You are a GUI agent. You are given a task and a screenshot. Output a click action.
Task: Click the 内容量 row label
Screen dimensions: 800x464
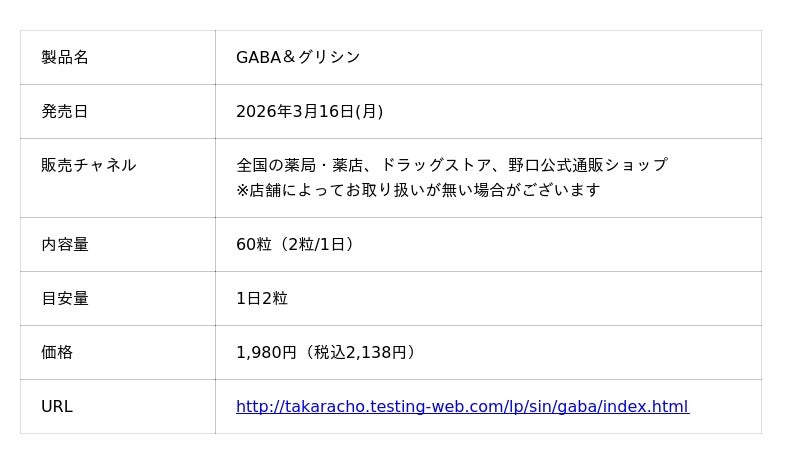pos(65,245)
